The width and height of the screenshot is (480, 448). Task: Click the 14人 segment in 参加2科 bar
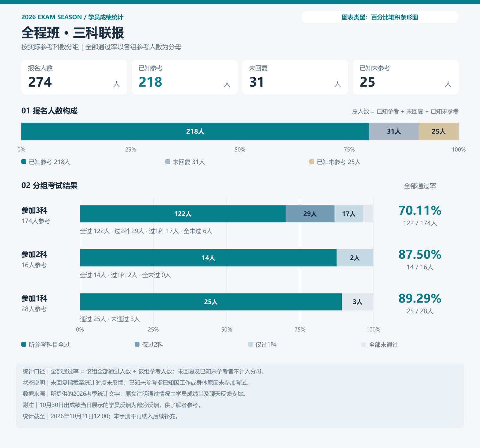pyautogui.click(x=208, y=258)
